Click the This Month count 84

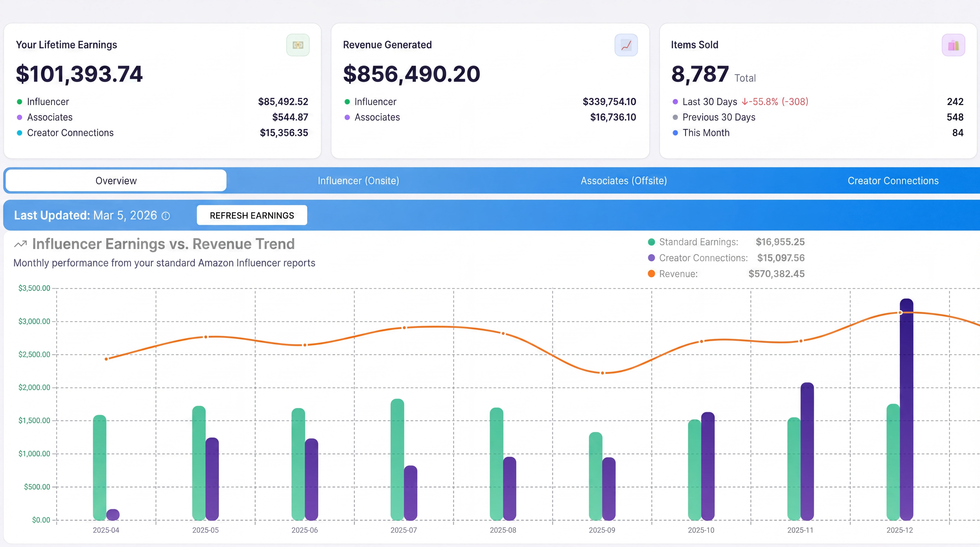958,133
